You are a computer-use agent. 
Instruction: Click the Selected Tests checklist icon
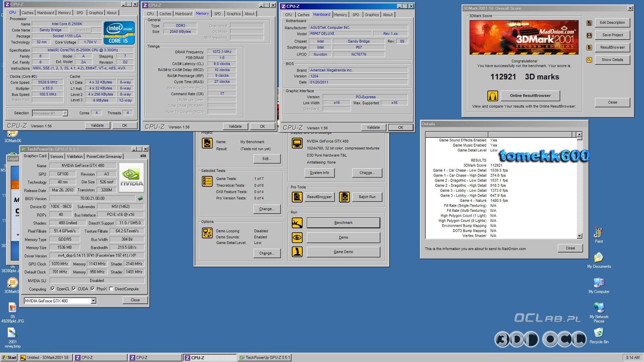207,181
